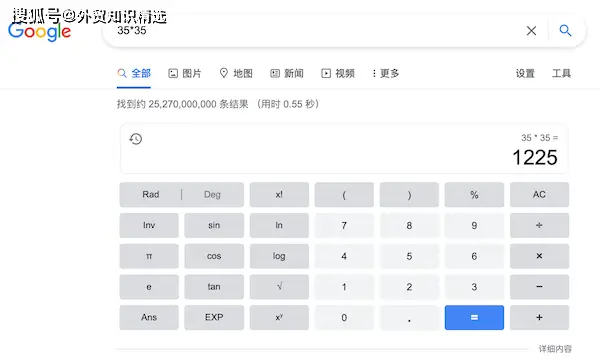
Task: Expand the 更多 more menu
Action: (x=386, y=73)
